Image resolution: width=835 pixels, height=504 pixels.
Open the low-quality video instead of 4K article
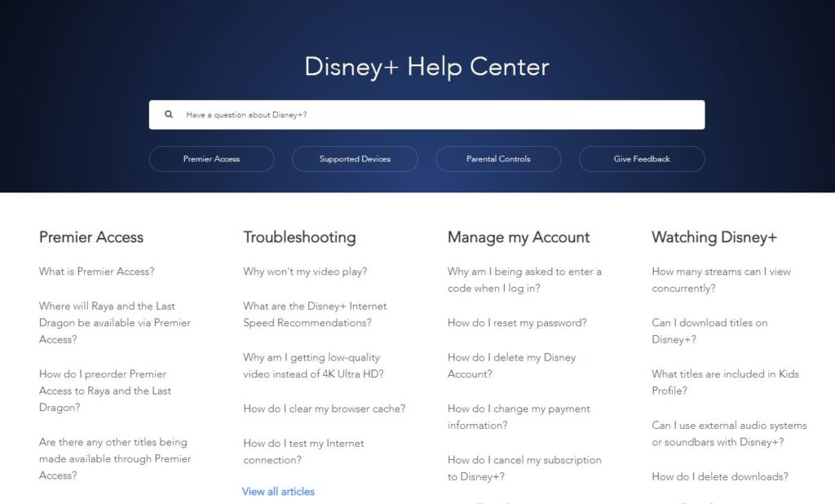[313, 365]
